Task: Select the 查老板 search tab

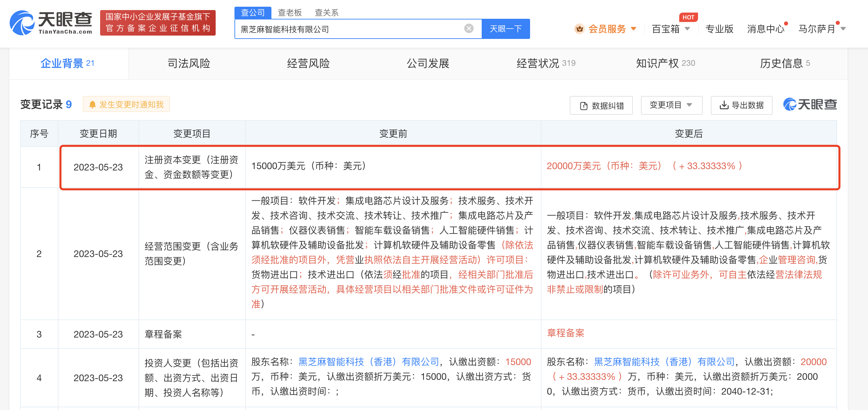Action: pyautogui.click(x=290, y=13)
